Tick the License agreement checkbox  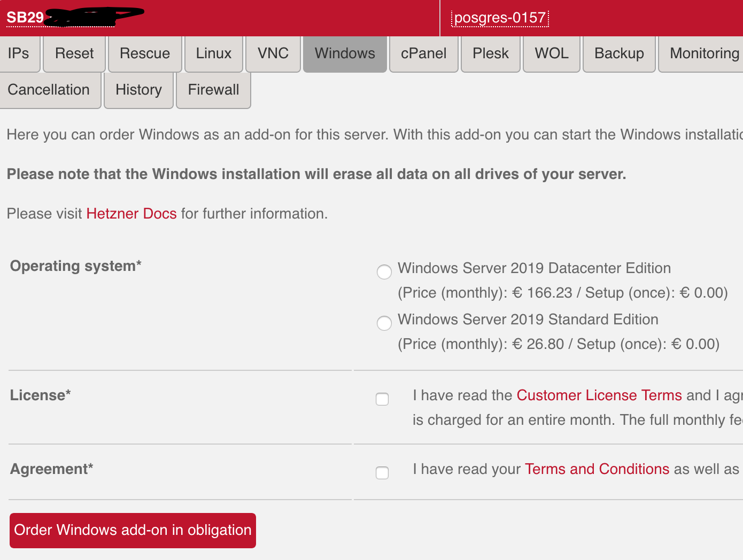coord(382,399)
